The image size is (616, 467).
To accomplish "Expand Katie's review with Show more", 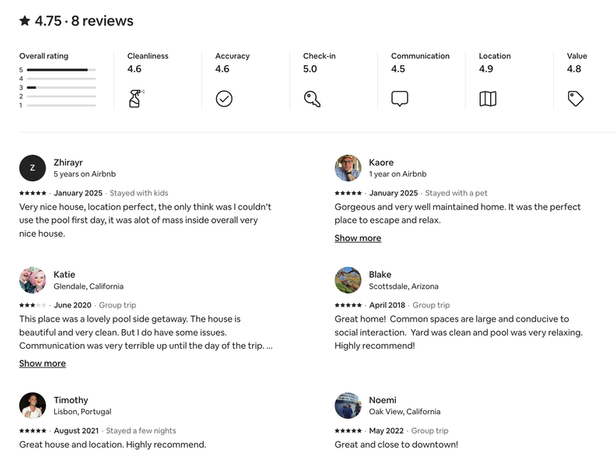I will point(42,363).
